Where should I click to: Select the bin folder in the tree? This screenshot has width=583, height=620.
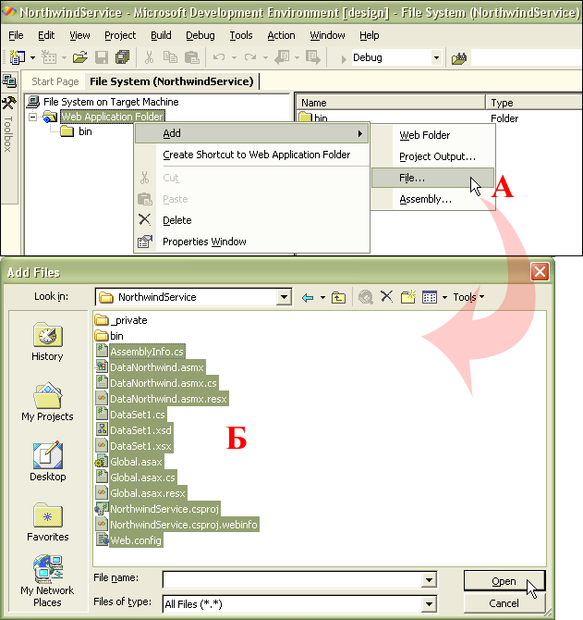tap(77, 132)
